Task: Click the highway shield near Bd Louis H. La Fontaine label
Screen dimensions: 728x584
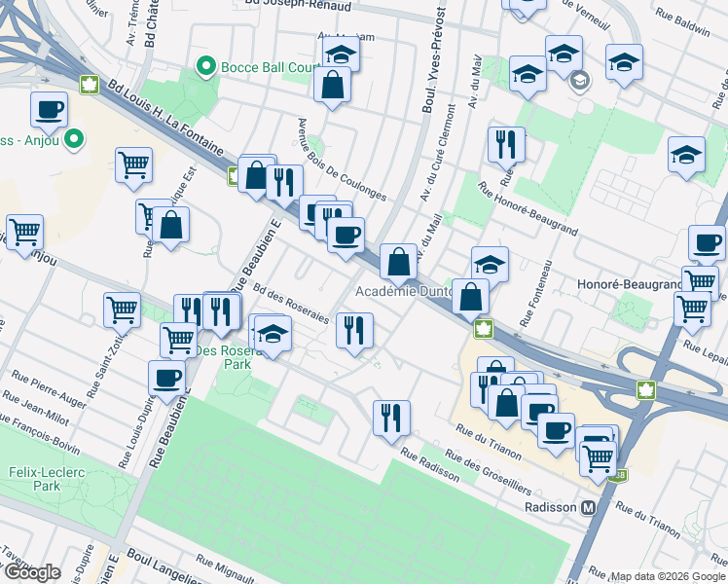Action: [90, 85]
